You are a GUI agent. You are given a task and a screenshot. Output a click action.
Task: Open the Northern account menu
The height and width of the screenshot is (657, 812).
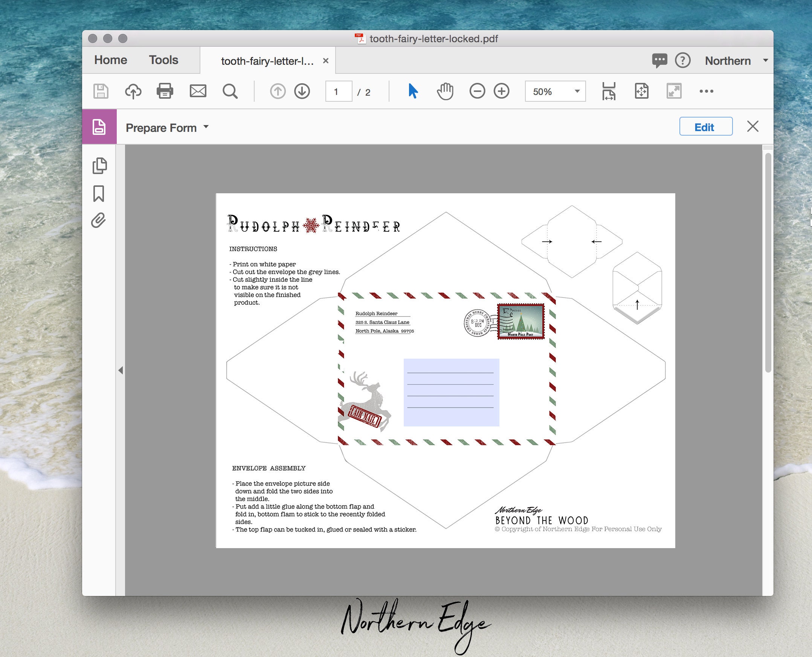tap(736, 61)
